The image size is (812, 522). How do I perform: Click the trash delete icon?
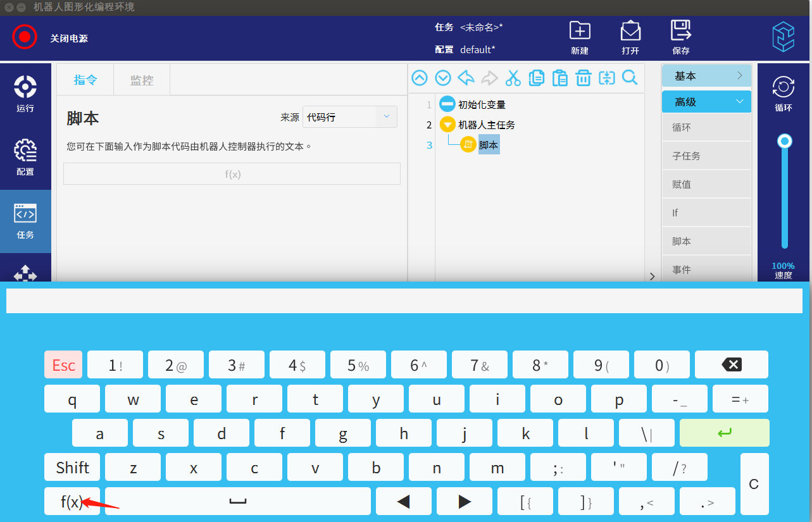584,78
